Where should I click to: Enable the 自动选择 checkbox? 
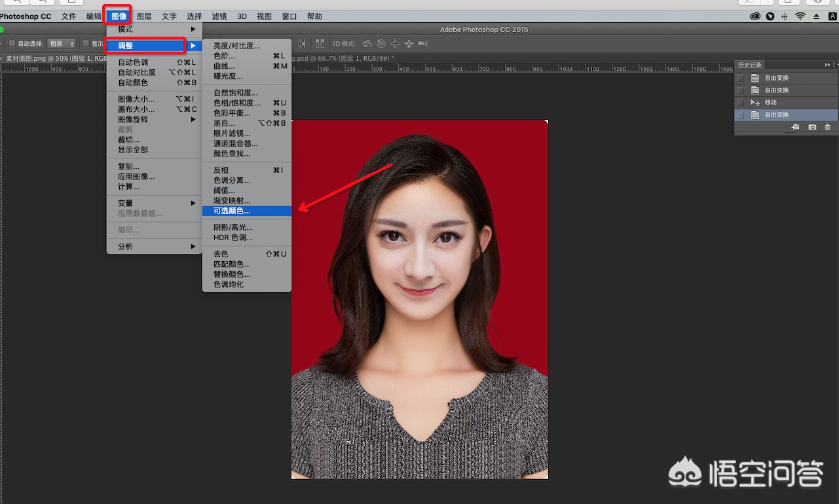12,44
